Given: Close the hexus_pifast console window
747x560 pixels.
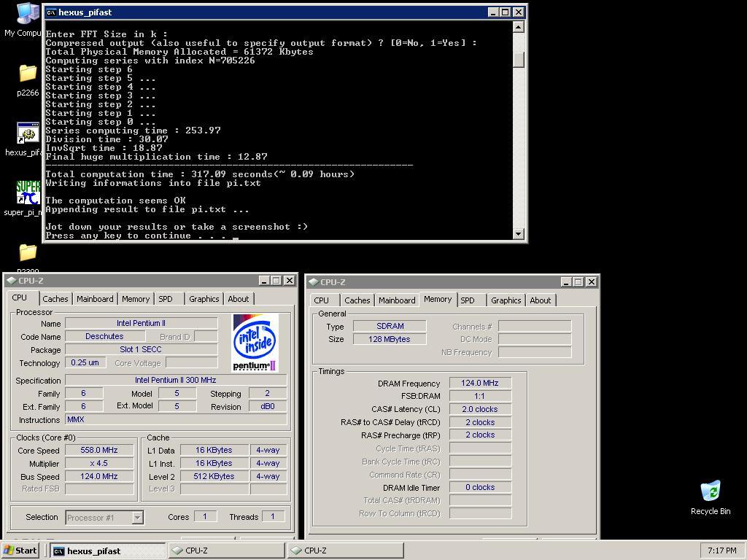Looking at the screenshot, I should tap(519, 12).
